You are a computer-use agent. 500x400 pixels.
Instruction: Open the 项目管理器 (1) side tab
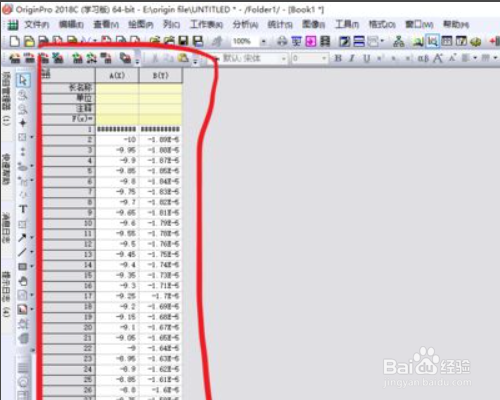click(6, 100)
